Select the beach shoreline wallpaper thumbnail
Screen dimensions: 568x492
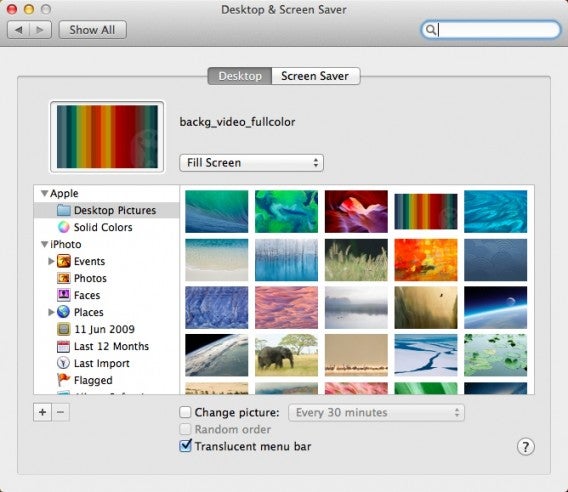217,260
